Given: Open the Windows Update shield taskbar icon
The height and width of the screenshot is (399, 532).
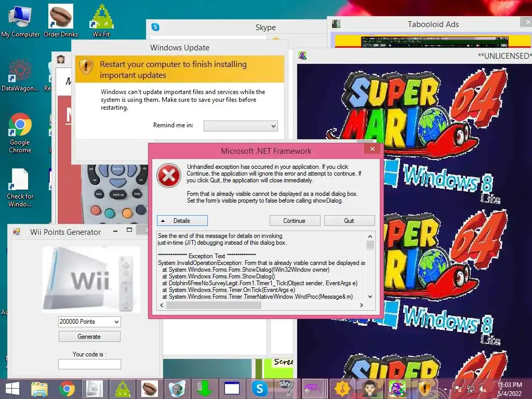Looking at the screenshot, I should (425, 389).
